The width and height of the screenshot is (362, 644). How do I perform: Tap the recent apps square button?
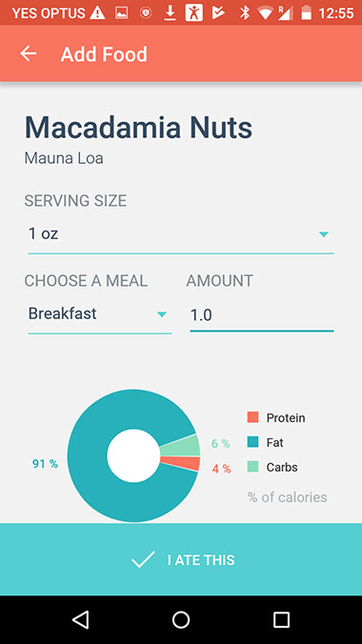tap(281, 619)
